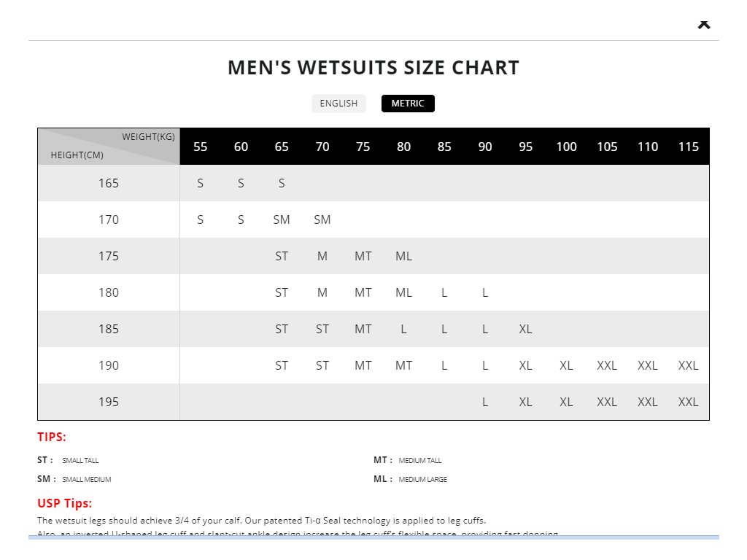This screenshot has width=747, height=560.
Task: Click the WEIGHT(KG) corner label
Action: [x=148, y=136]
